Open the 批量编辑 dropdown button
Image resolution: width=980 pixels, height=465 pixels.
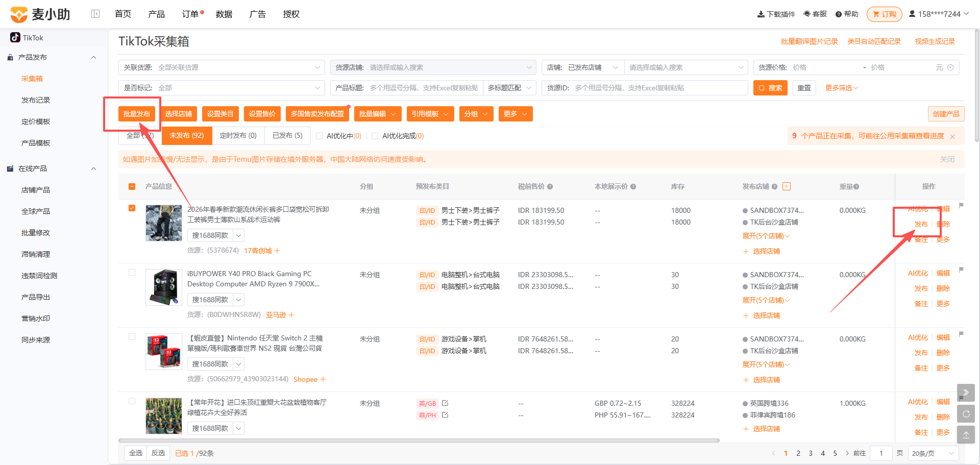[378, 114]
